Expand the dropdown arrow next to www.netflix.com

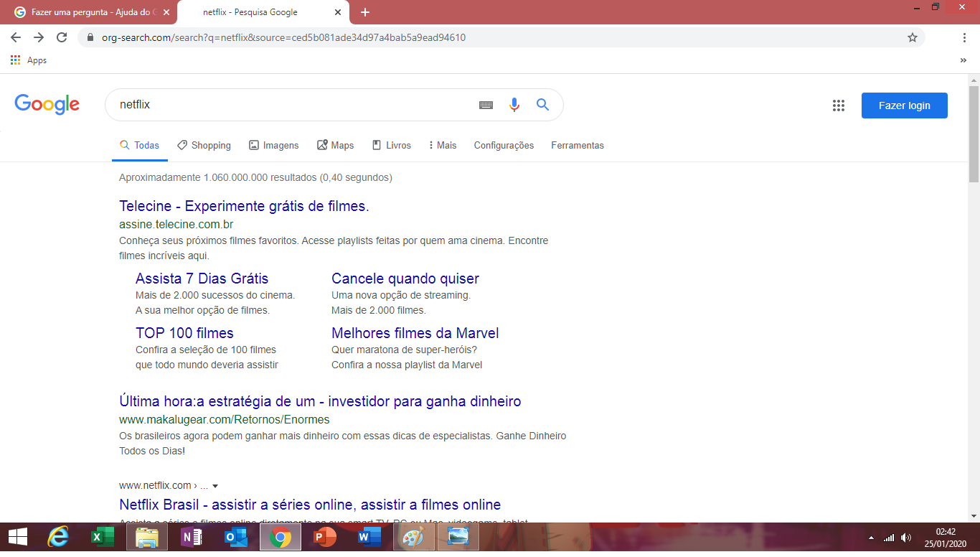click(215, 486)
